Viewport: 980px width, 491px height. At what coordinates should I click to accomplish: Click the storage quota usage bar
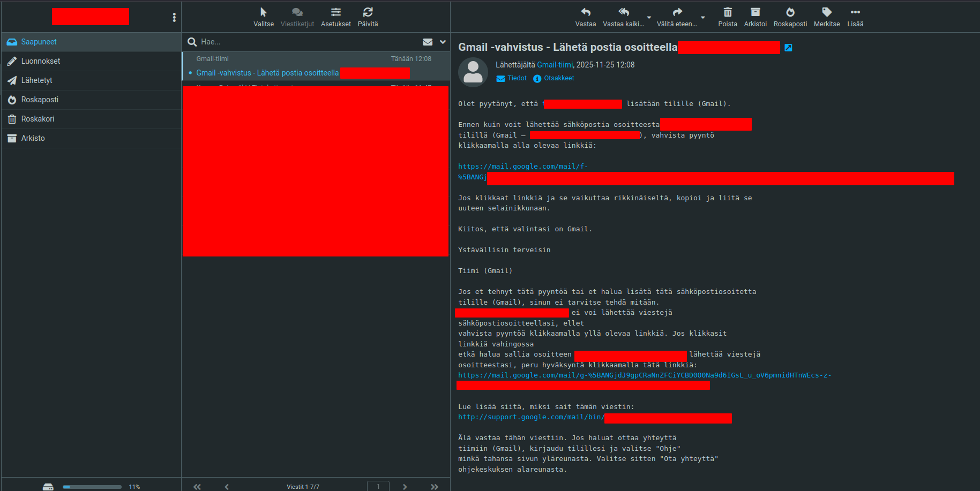tap(92, 487)
